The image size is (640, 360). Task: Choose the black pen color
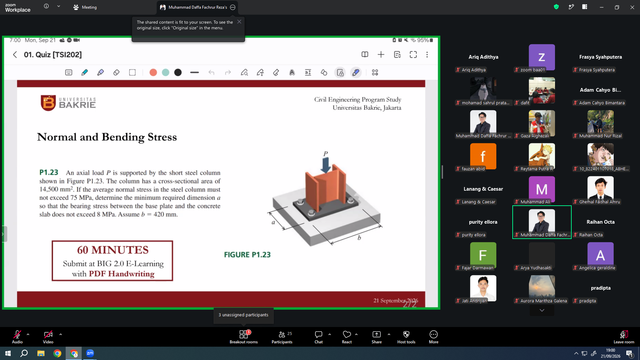(x=178, y=73)
